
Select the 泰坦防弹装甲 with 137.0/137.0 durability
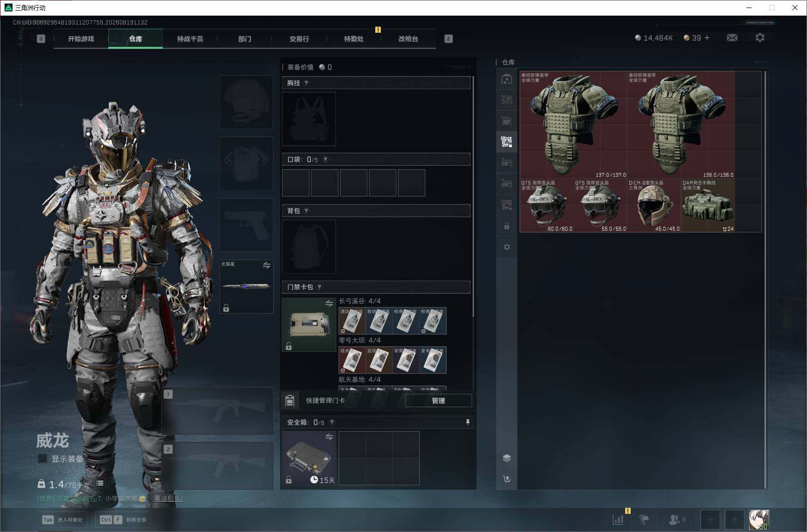pos(573,124)
